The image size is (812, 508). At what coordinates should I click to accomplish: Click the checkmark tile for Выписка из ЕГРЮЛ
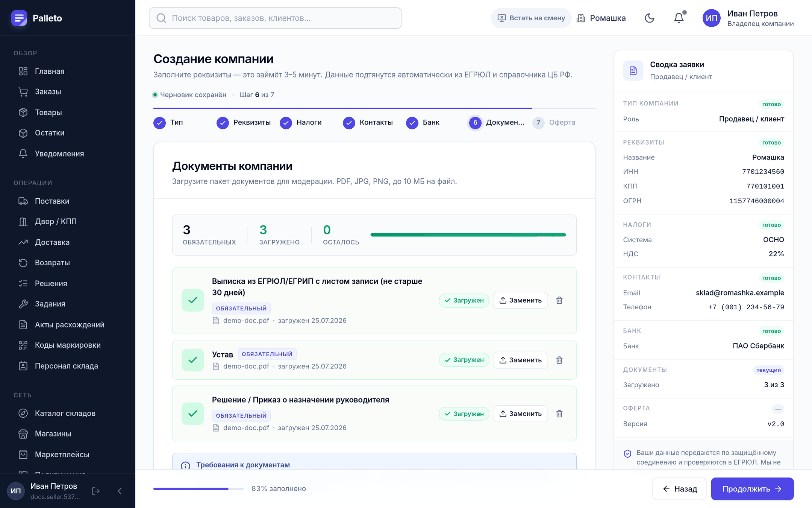click(193, 300)
